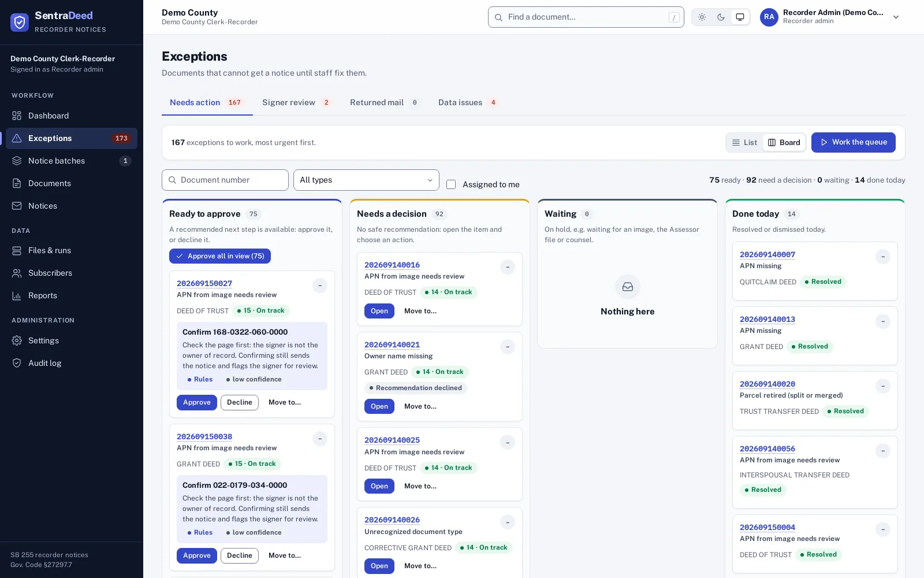Viewport: 924px width, 578px height.
Task: Collapse card 202609150027 with dash button
Action: tap(320, 286)
